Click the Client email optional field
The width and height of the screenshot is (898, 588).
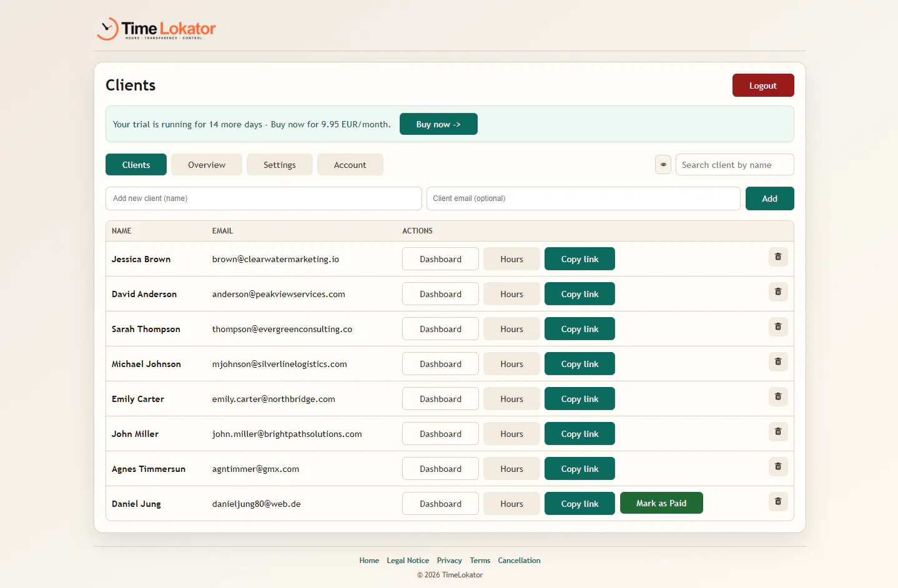[583, 198]
